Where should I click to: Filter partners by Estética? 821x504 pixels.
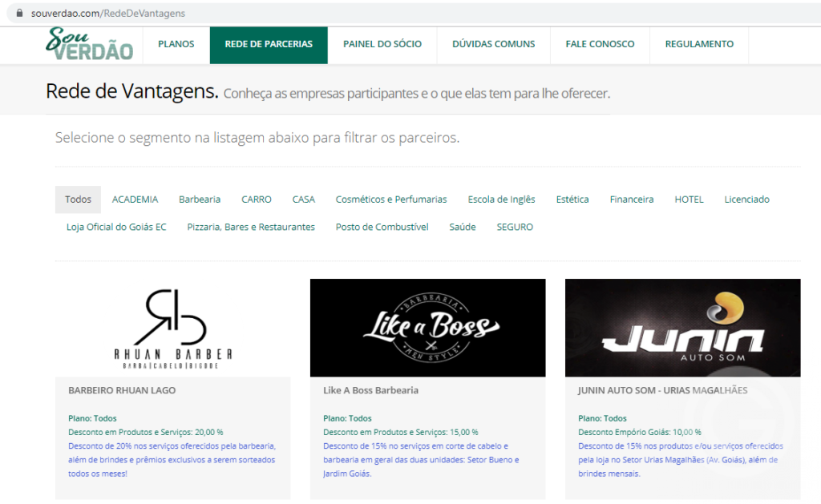click(572, 200)
